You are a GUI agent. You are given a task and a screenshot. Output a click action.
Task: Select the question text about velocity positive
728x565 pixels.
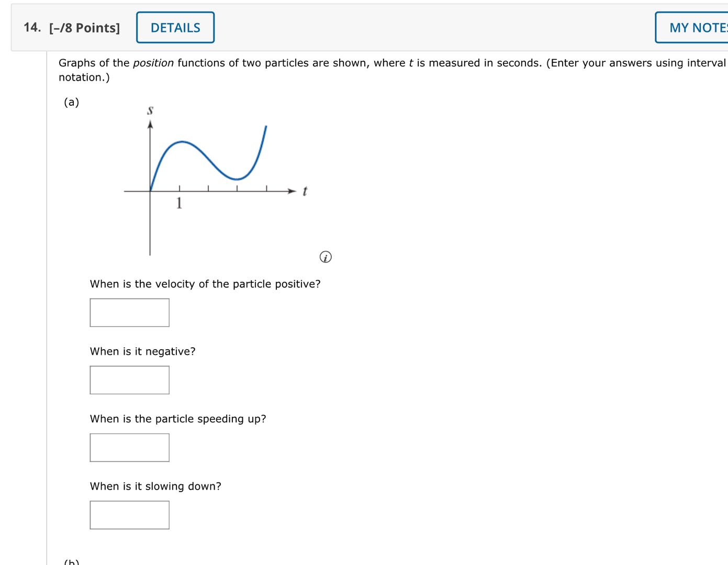[x=205, y=284]
